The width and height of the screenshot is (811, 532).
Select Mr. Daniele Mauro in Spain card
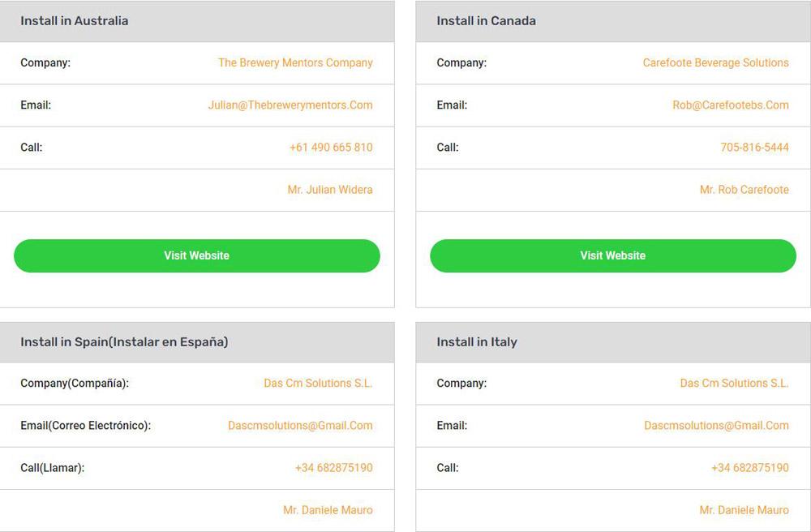[x=328, y=510]
